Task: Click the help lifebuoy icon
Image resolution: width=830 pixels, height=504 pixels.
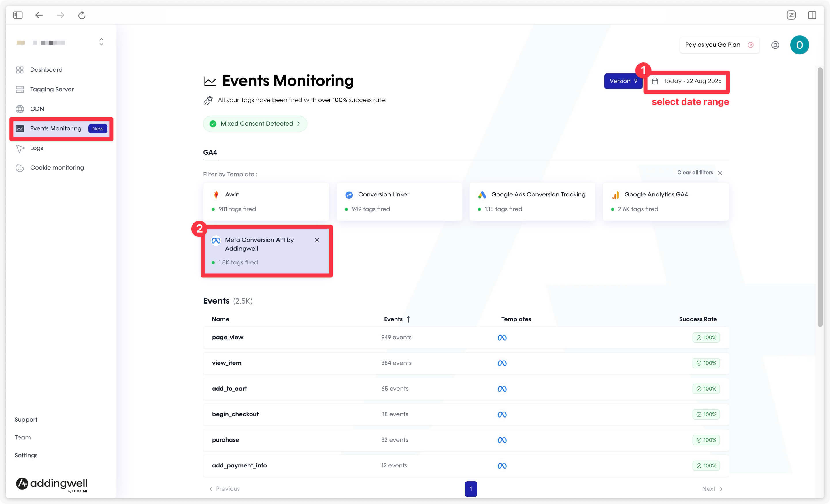Action: pos(775,45)
